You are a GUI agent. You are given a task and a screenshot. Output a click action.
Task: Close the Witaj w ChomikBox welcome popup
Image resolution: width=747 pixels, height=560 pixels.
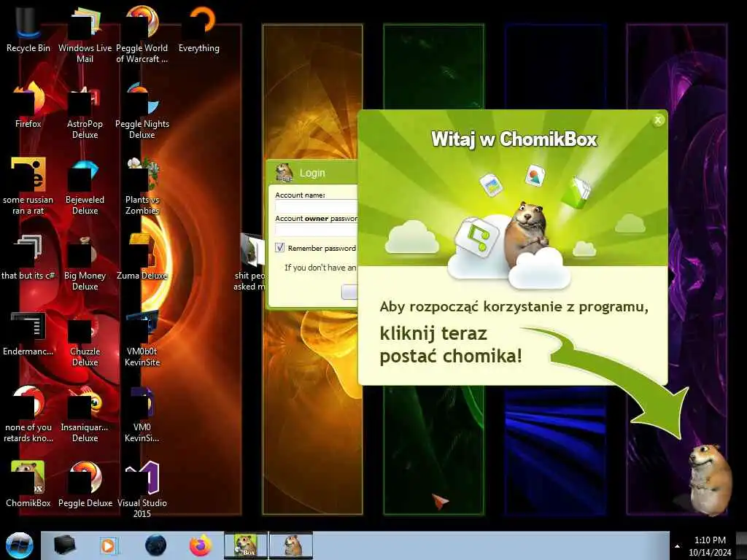coord(658,120)
